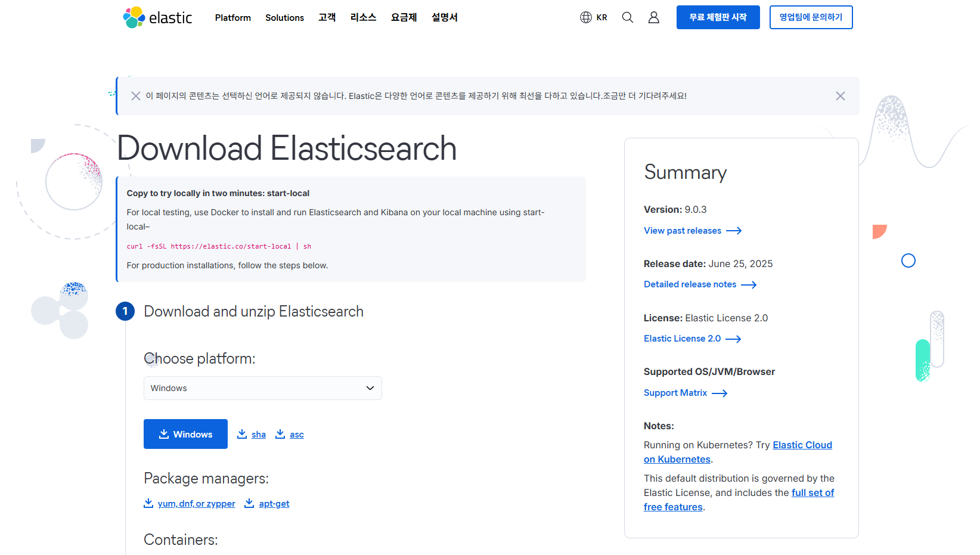Viewport: 980px width, 555px height.
Task: Click the arrow next to Detailed release notes
Action: pos(749,285)
